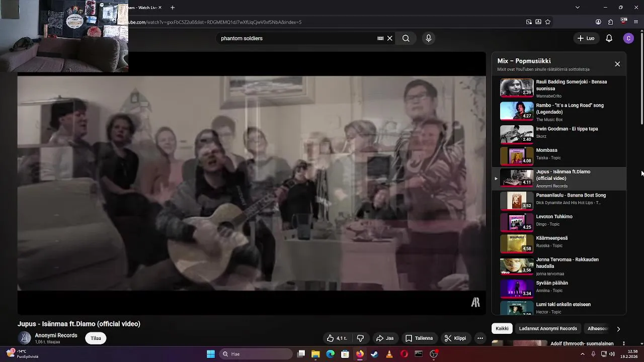Open the three-dot more actions menu

[480, 338]
